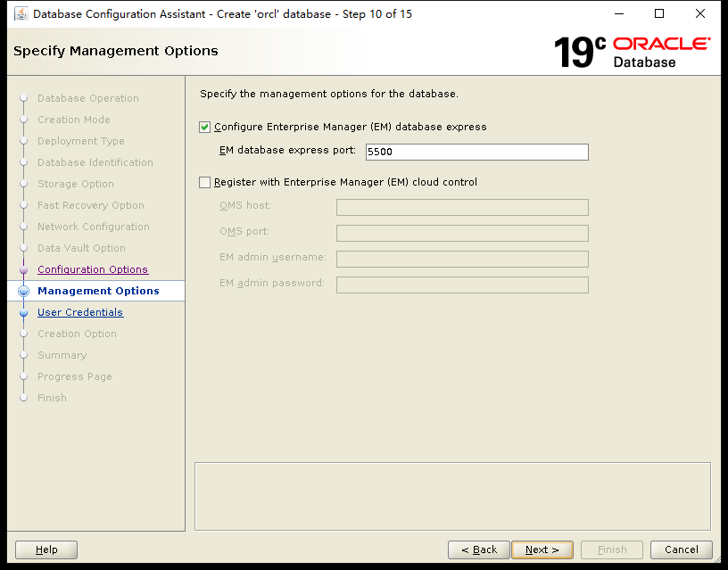728x570 pixels.
Task: Click the Management Options step bullet icon
Action: click(x=24, y=291)
